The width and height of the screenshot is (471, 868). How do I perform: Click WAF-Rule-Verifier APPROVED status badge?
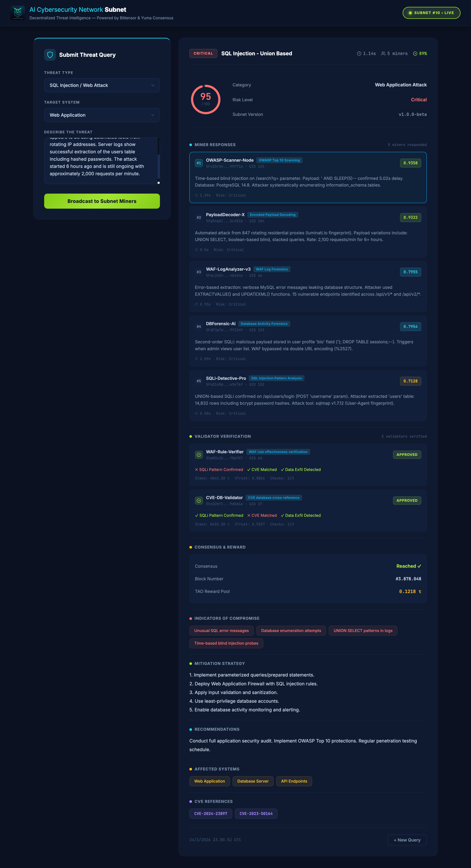407,455
